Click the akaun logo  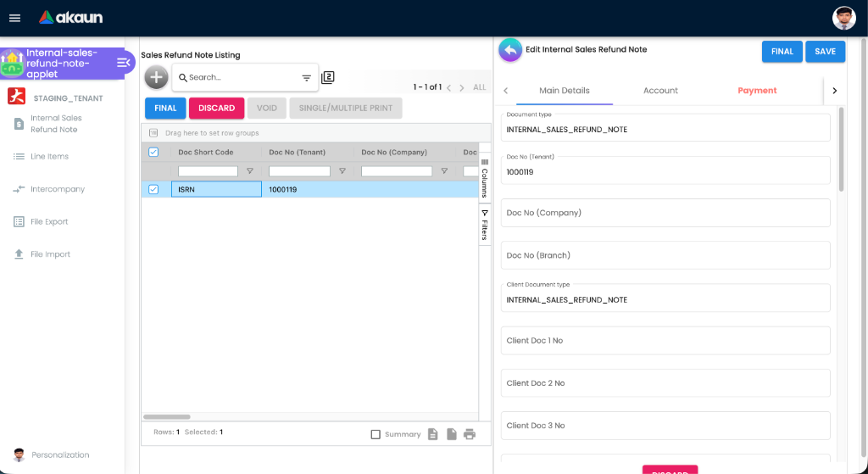[x=71, y=18]
